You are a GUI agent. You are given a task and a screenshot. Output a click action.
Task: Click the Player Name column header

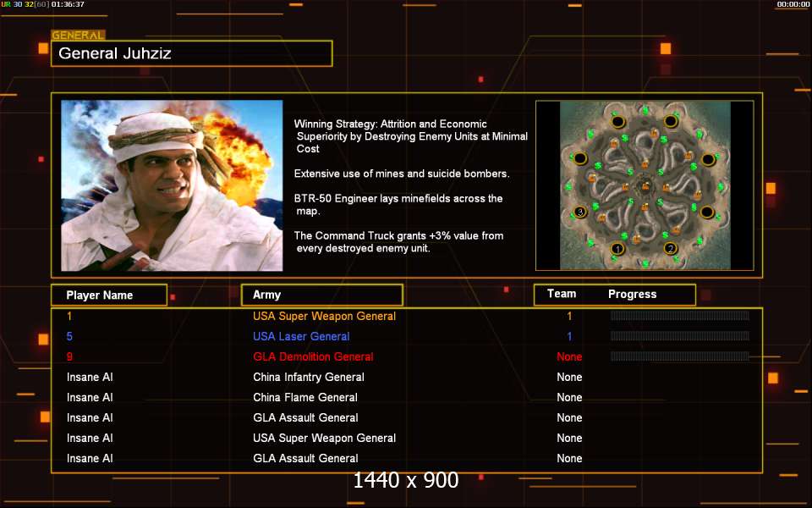[109, 295]
